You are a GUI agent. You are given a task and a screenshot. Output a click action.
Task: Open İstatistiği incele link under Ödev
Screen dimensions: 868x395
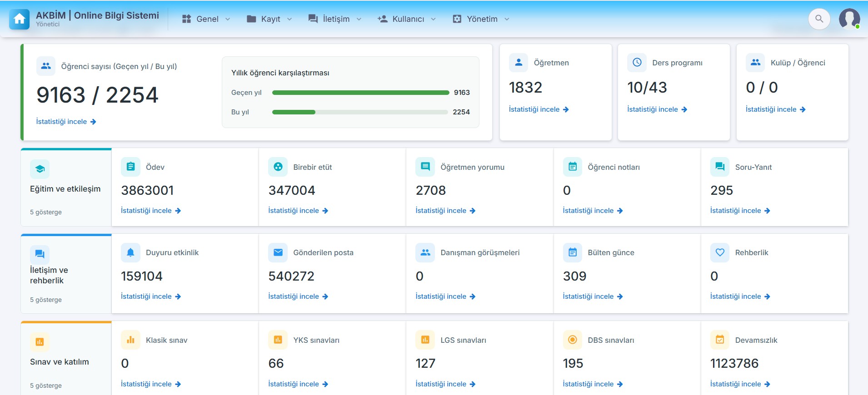[151, 211]
